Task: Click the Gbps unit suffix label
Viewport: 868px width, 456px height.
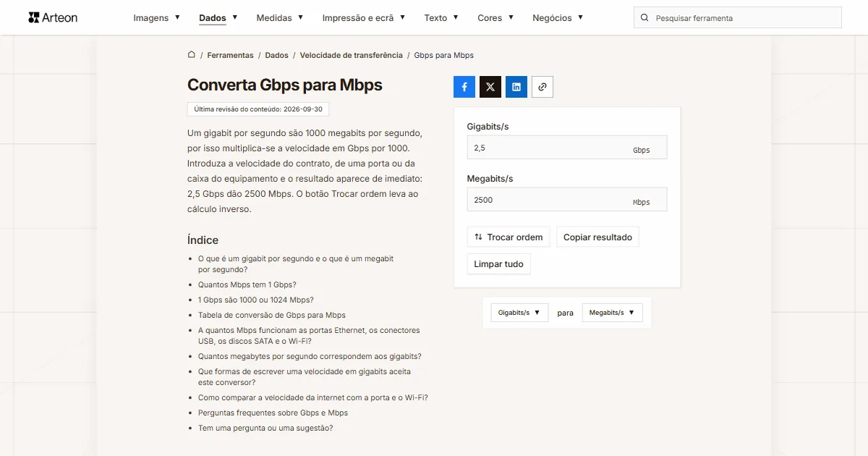Action: [x=642, y=151]
